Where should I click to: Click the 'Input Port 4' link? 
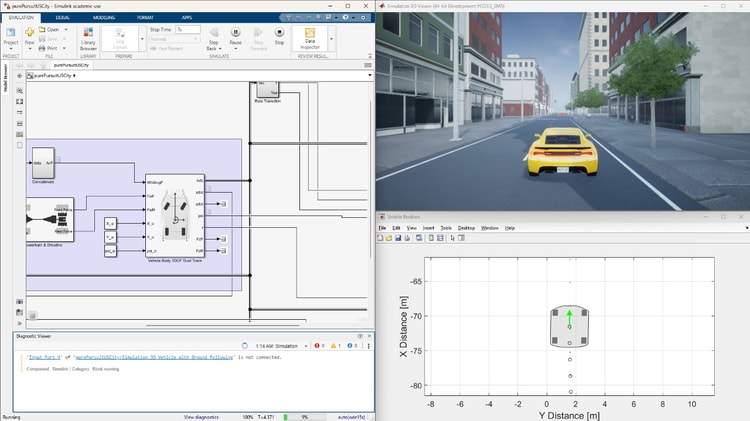click(x=46, y=357)
